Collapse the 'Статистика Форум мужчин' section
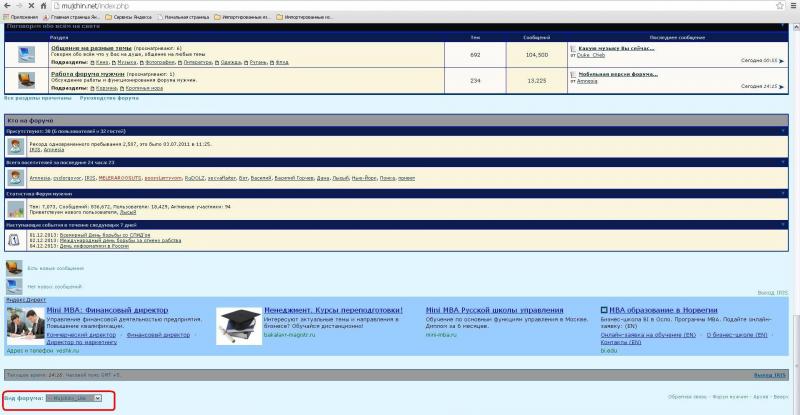Viewport: 800px width, 415px height. (781, 194)
